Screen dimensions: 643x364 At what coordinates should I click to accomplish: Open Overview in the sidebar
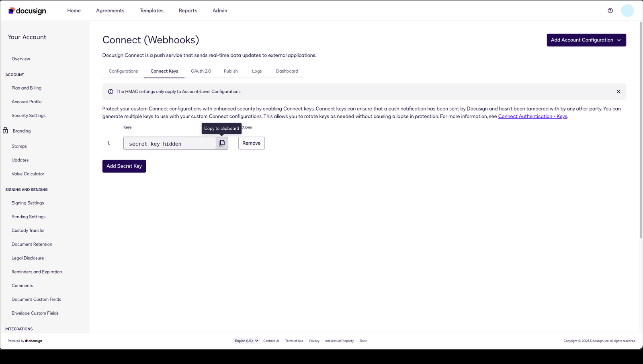pos(21,59)
